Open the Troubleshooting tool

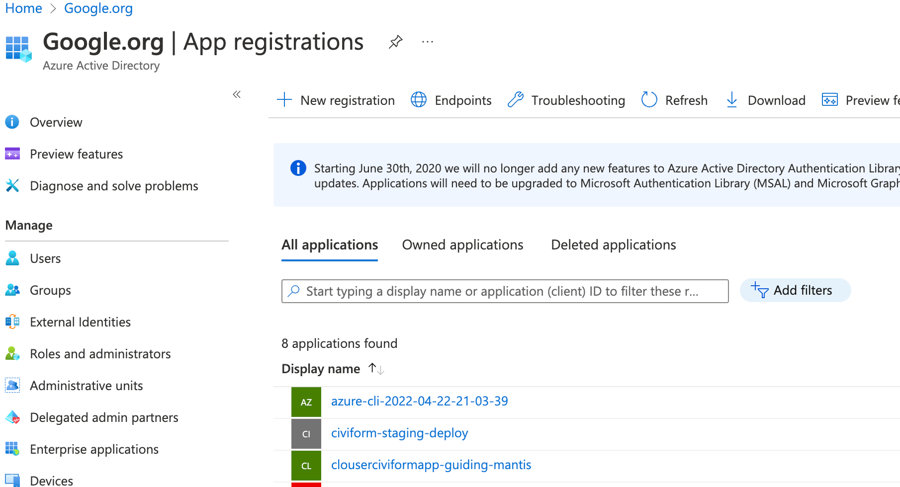pos(566,100)
